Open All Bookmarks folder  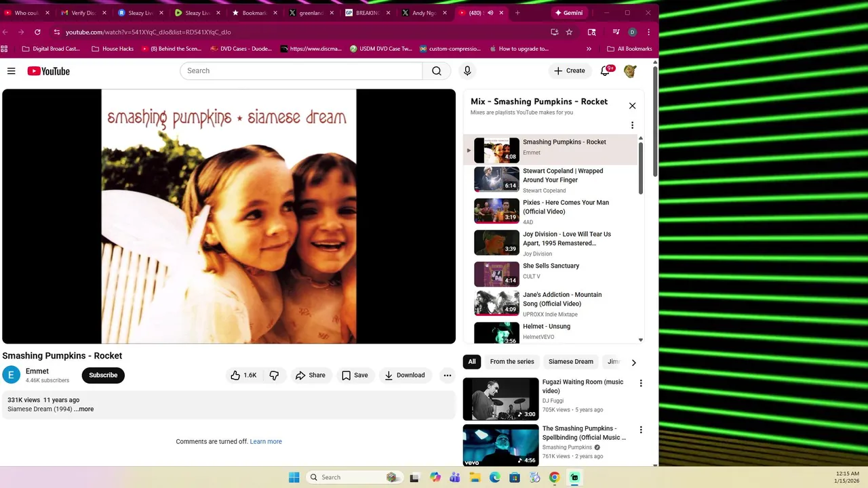click(629, 49)
